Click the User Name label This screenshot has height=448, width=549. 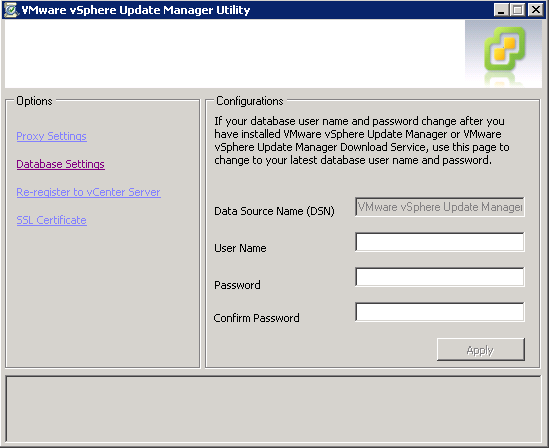240,248
